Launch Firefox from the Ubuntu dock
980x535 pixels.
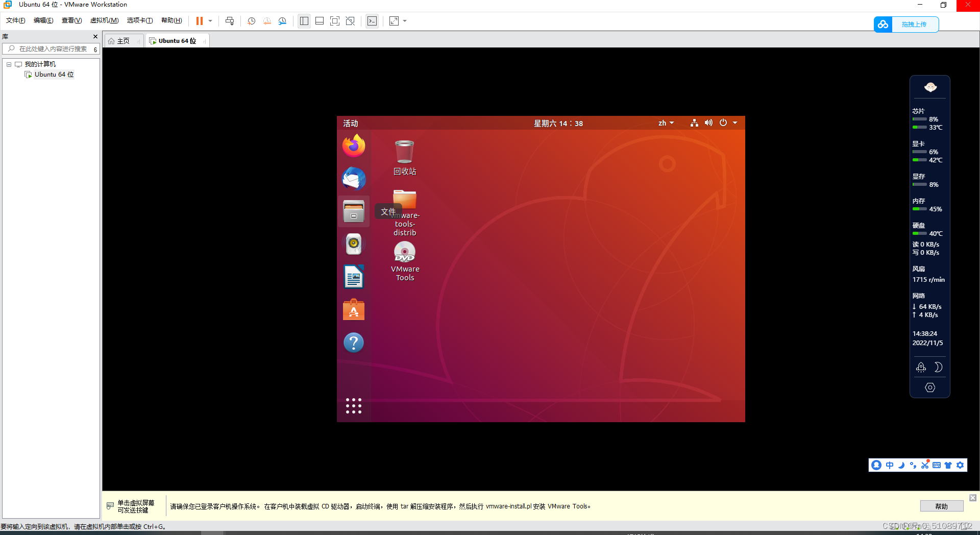354,145
